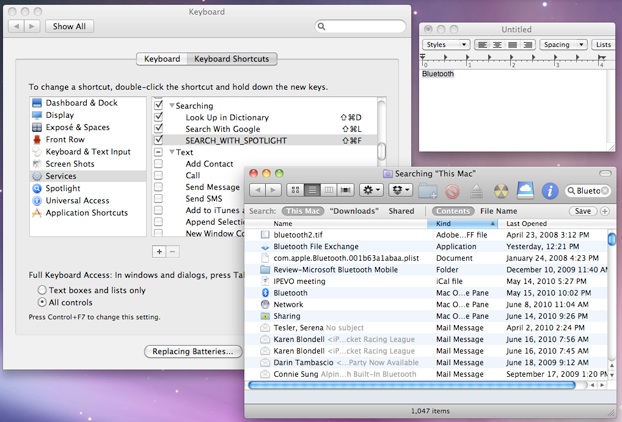Uncheck SEARCH_WITH_SPOTLIGHT service
Image resolution: width=622 pixels, height=422 pixels.
tap(159, 140)
